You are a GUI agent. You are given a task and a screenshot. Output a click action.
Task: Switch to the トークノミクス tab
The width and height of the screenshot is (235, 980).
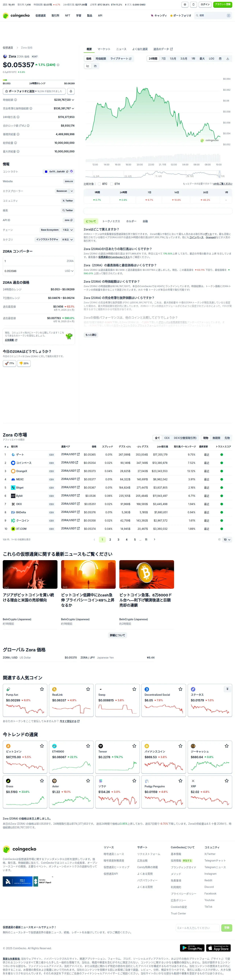pyautogui.click(x=111, y=221)
